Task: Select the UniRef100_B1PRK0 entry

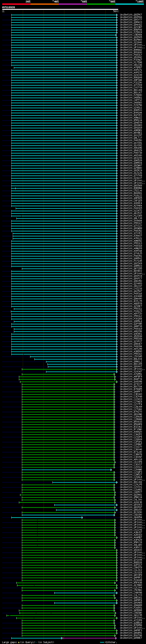Action: (131, 40)
